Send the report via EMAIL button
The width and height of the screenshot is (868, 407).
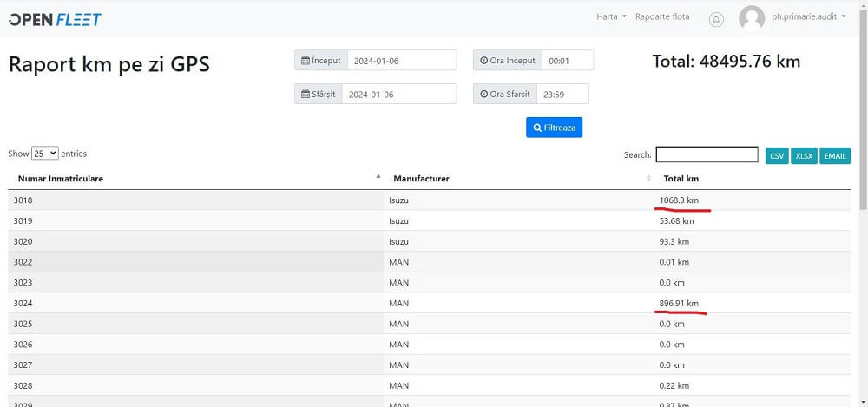pyautogui.click(x=835, y=155)
